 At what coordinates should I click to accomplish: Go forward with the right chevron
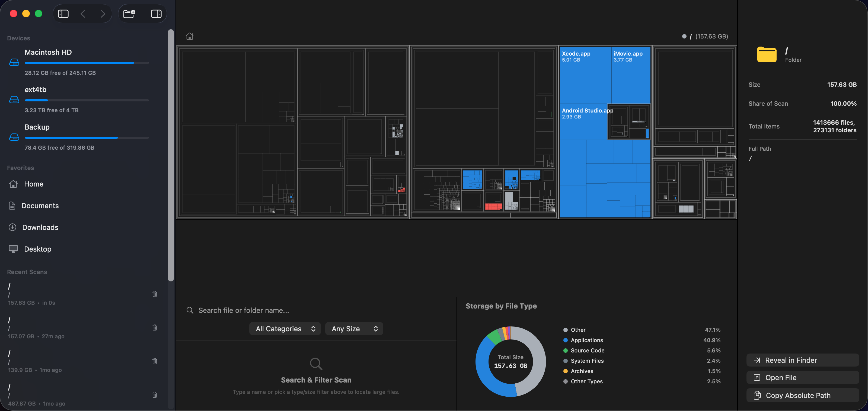(x=103, y=14)
